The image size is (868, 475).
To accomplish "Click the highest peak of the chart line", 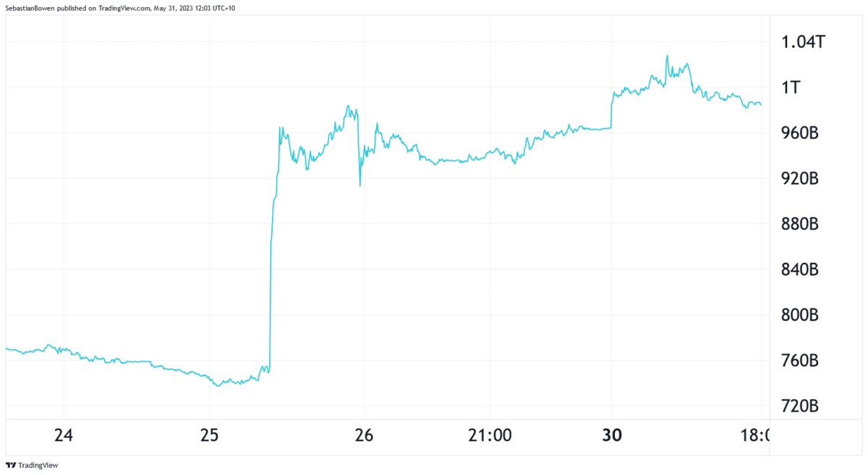I will pos(666,56).
